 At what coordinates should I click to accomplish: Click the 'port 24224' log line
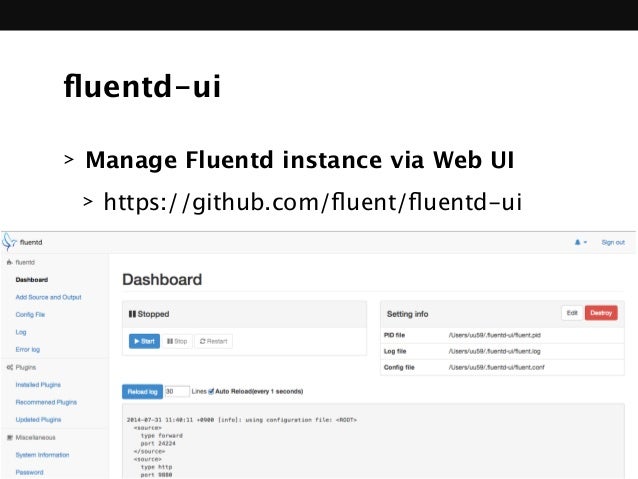click(158, 444)
